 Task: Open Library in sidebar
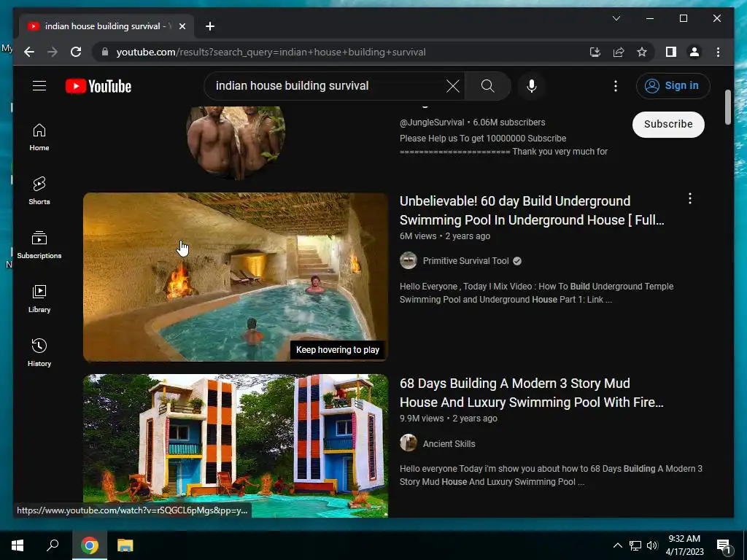click(x=39, y=299)
